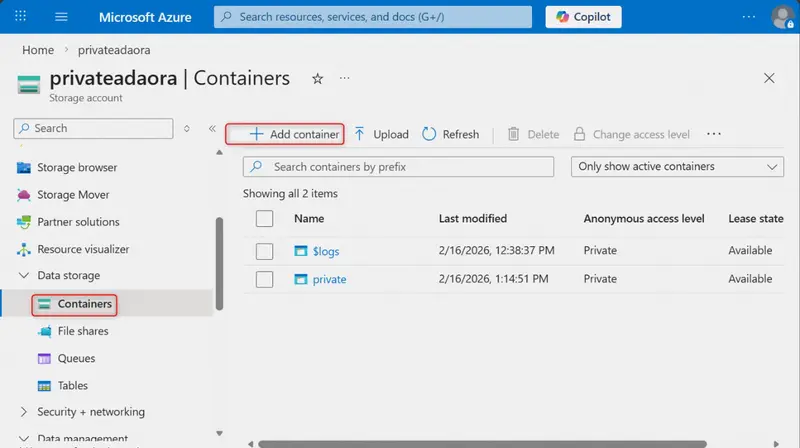Open the portal hamburger menu
The height and width of the screenshot is (448, 800).
point(61,17)
